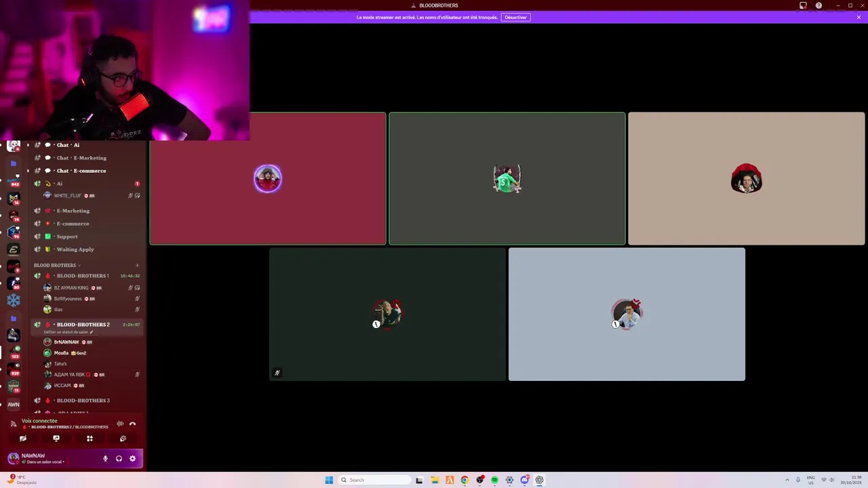Open Discord from the taskbar
This screenshot has width=868, height=488.
pyautogui.click(x=525, y=480)
